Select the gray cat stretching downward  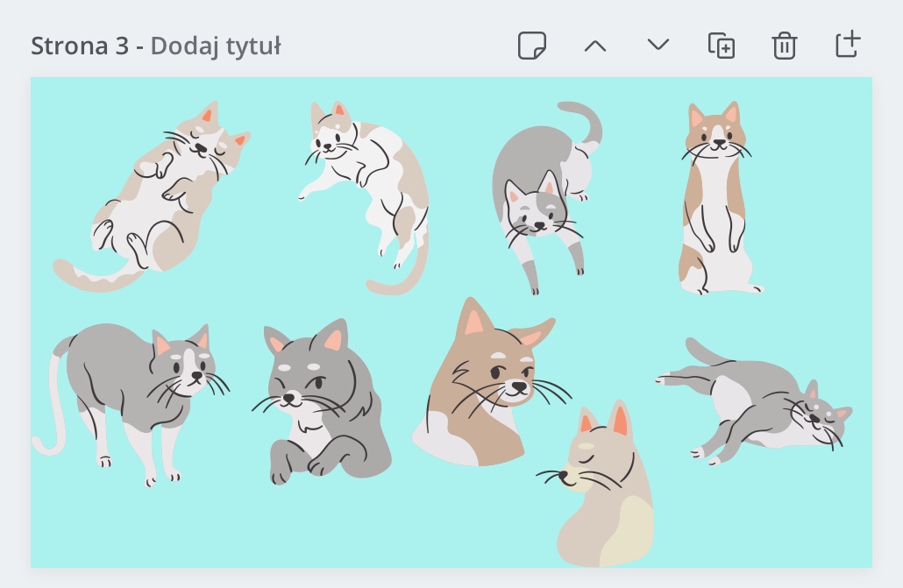[535, 188]
